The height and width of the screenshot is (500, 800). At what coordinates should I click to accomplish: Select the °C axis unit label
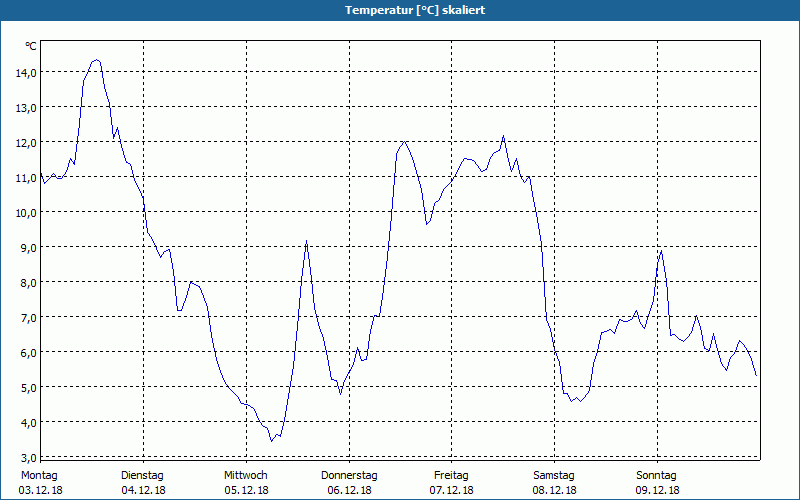pyautogui.click(x=31, y=46)
